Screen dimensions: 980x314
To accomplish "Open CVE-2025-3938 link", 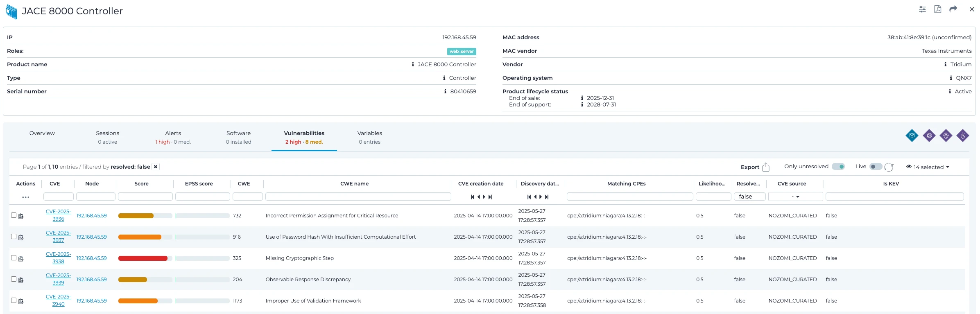I will point(58,258).
